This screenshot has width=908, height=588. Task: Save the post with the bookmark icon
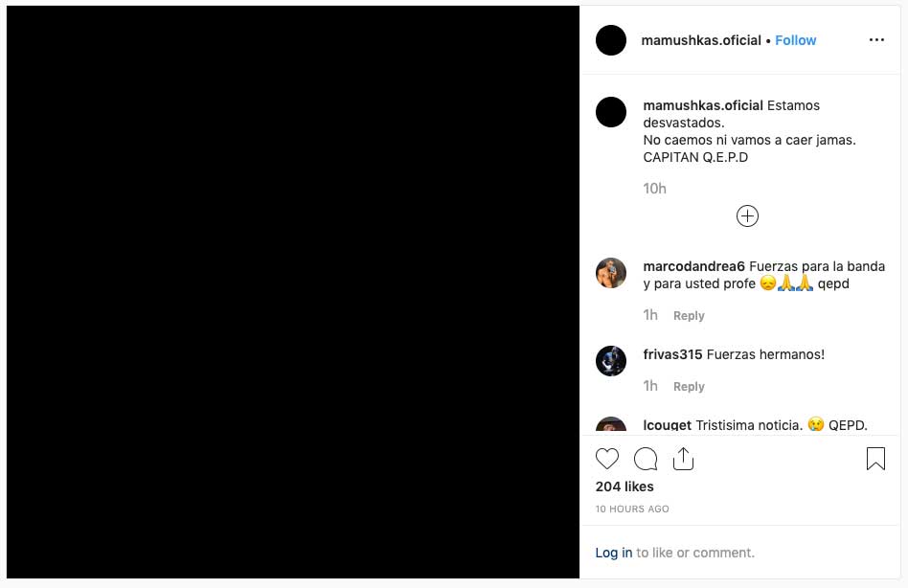(875, 459)
